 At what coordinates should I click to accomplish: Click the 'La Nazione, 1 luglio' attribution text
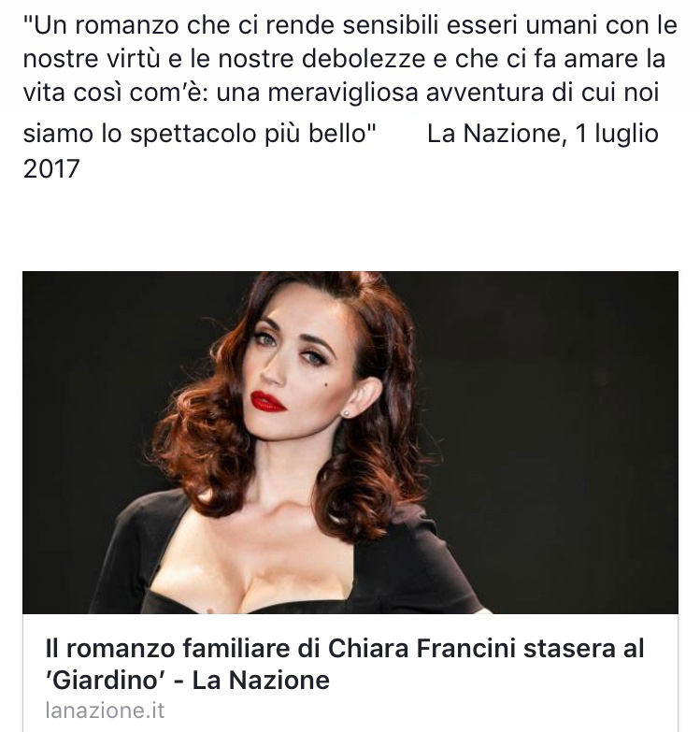click(x=543, y=134)
